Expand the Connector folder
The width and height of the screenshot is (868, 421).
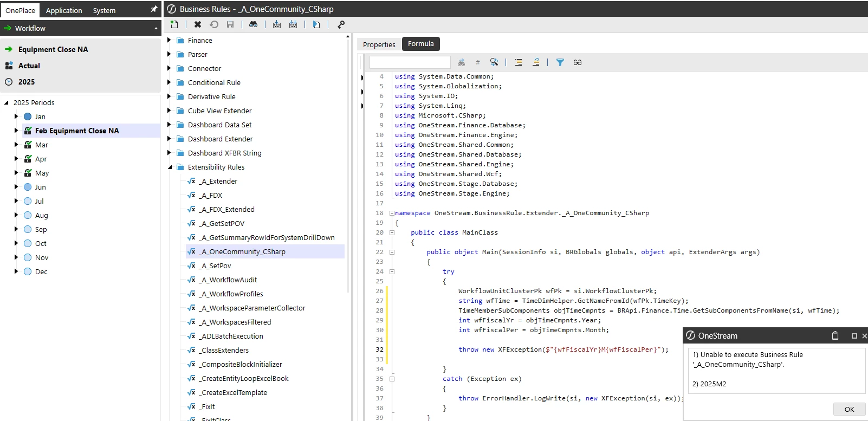click(x=169, y=68)
